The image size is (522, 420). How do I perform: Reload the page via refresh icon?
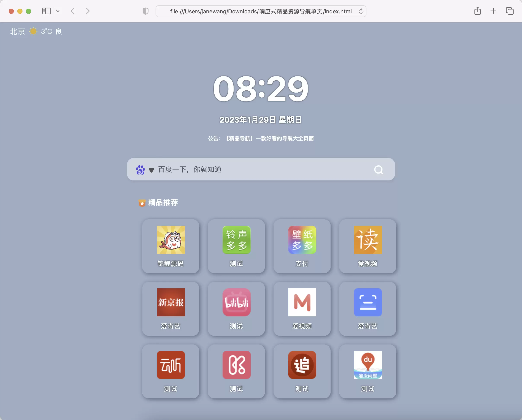pos(361,11)
